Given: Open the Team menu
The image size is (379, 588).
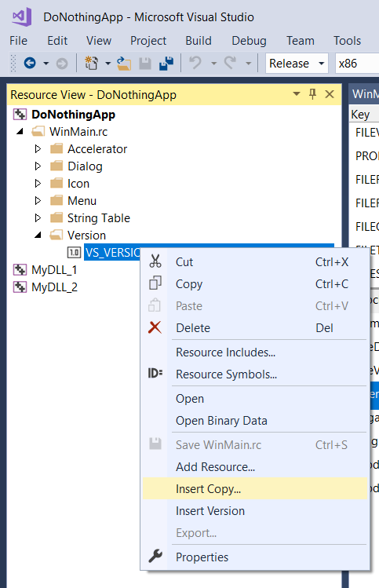Looking at the screenshot, I should [x=301, y=41].
